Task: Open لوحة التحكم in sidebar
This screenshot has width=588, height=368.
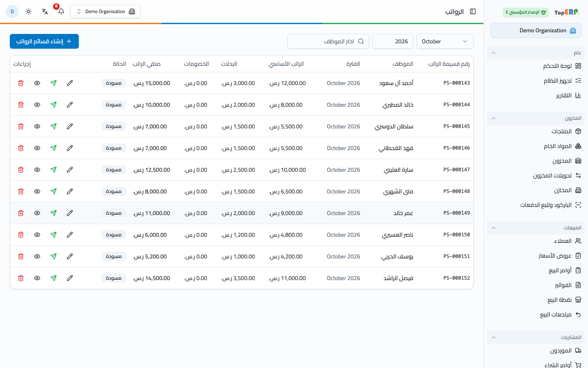Action: [x=562, y=66]
